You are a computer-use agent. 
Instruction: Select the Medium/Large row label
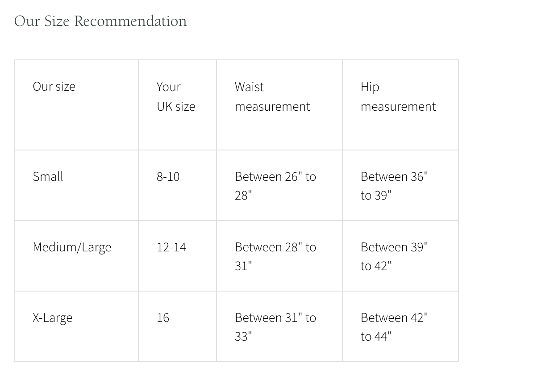[x=76, y=256]
